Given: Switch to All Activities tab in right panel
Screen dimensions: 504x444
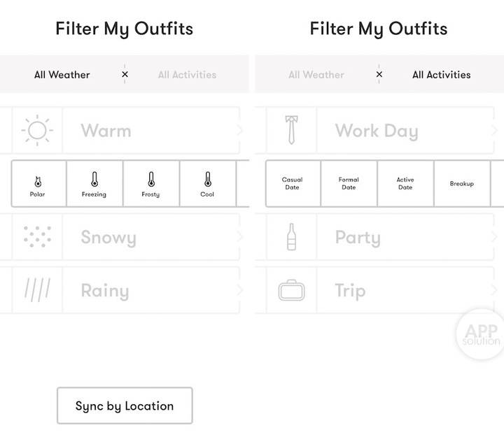Looking at the screenshot, I should pyautogui.click(x=441, y=75).
